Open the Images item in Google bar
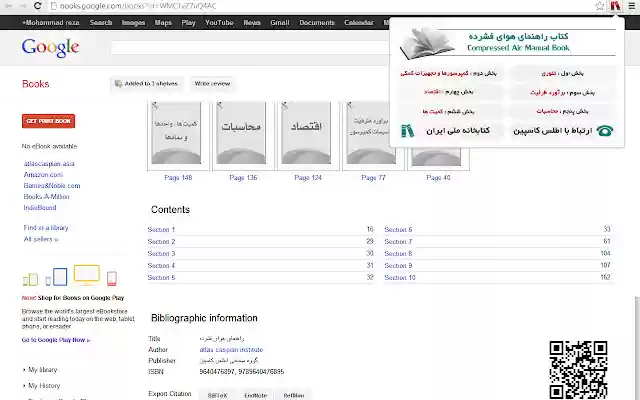The width and height of the screenshot is (640, 400). (x=133, y=23)
